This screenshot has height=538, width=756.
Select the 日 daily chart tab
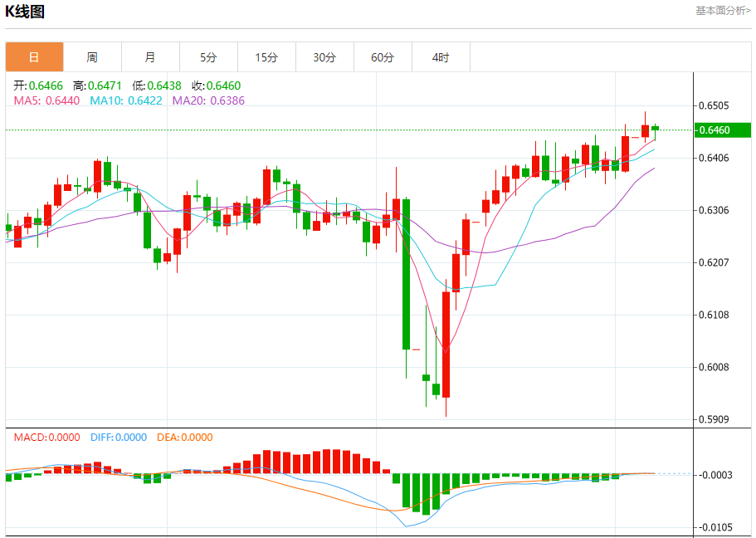click(34, 57)
